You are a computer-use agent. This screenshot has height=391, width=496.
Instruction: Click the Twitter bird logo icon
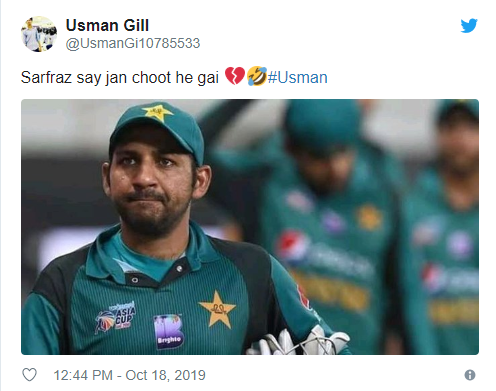[x=469, y=26]
